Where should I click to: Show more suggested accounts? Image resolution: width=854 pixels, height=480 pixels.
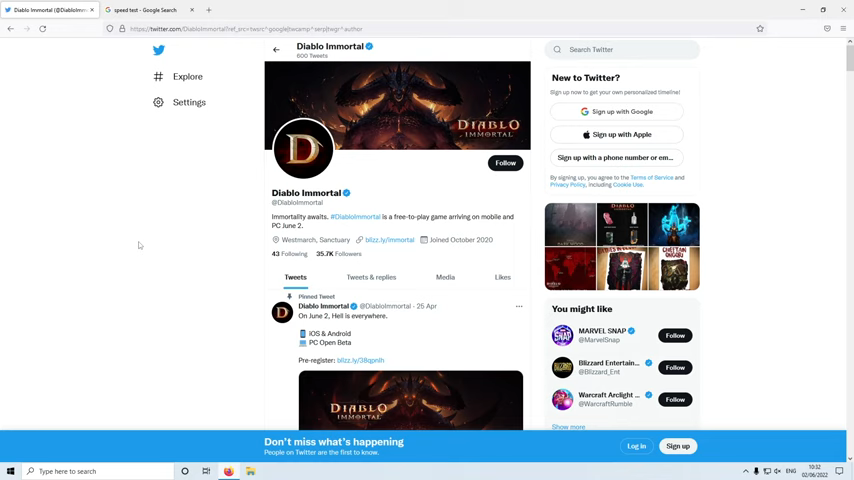tap(568, 427)
